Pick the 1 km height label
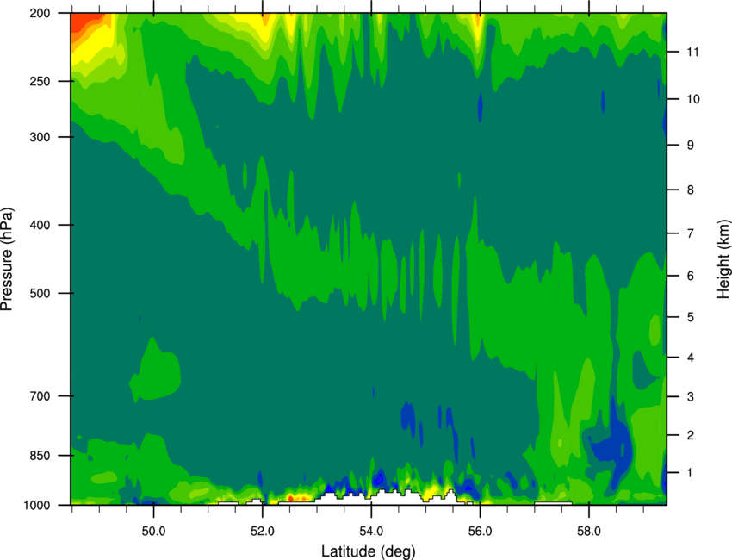The width and height of the screenshot is (732, 560). pos(691,473)
